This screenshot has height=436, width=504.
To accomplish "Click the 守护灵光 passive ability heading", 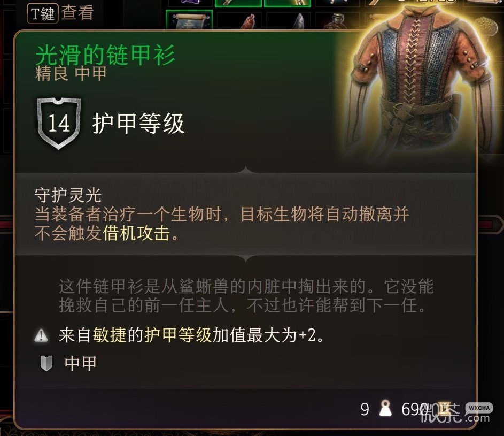I will coord(68,195).
